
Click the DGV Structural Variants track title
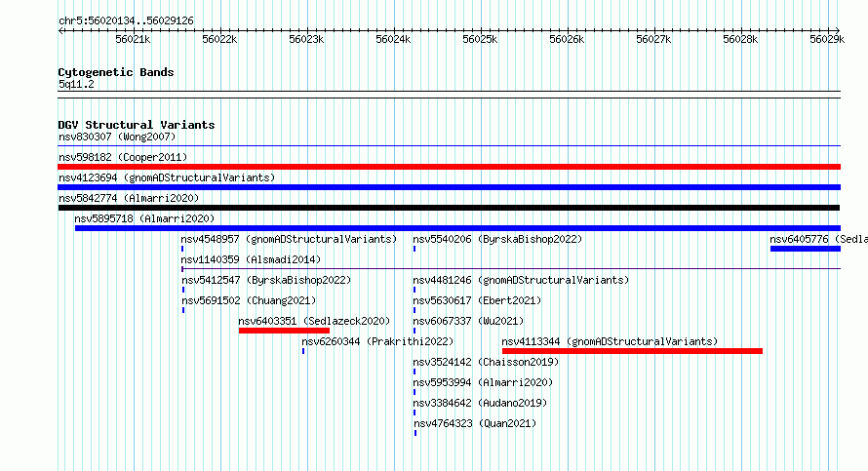(137, 125)
